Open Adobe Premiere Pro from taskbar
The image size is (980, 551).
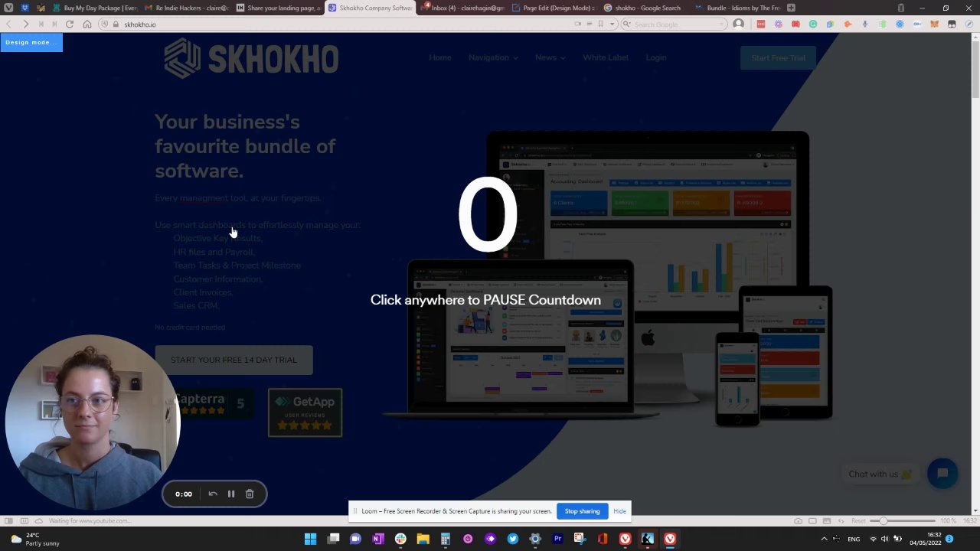tap(557, 539)
